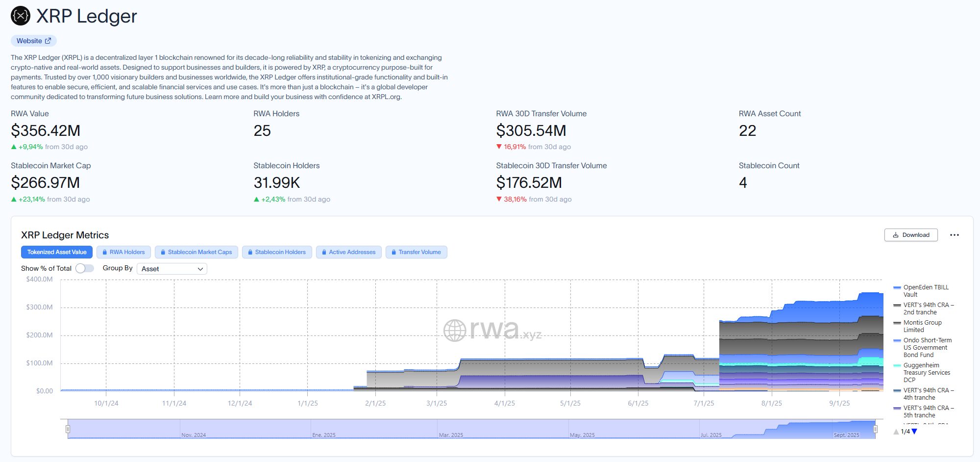Click the +2,43% stablecoin holders change
The image size is (980, 462).
click(x=269, y=199)
